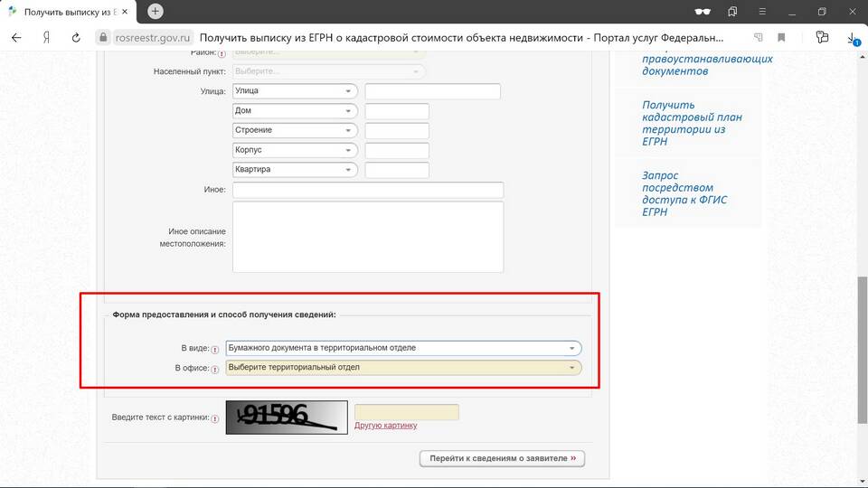Click the captcha text input field
This screenshot has height=488, width=868.
tap(407, 412)
